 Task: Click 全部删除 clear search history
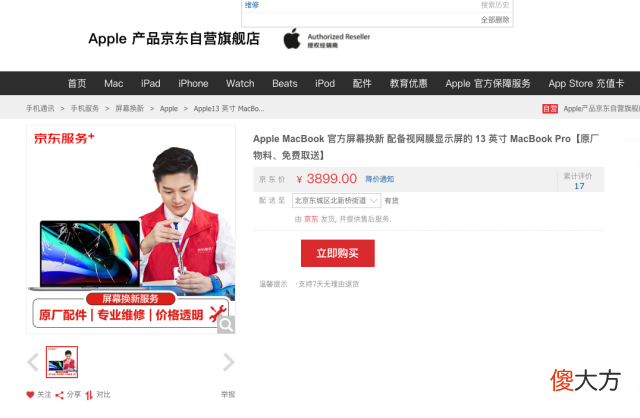click(495, 20)
